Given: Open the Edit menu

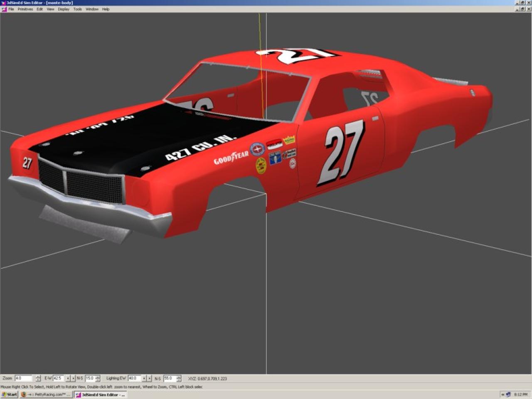Looking at the screenshot, I should point(39,9).
